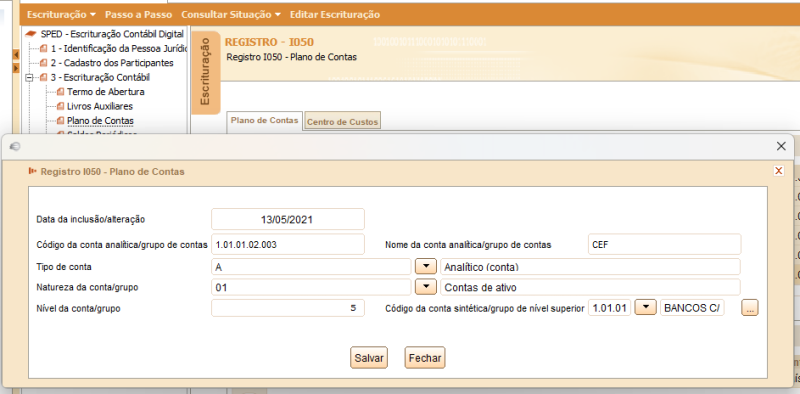800x394 pixels.
Task: Click the Nome da conta analítica label
Action: [x=468, y=244]
